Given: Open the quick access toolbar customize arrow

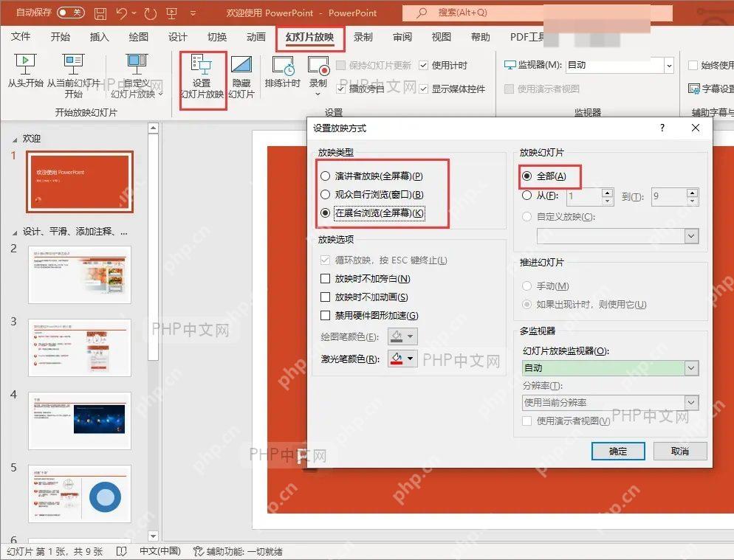Looking at the screenshot, I should (x=193, y=13).
